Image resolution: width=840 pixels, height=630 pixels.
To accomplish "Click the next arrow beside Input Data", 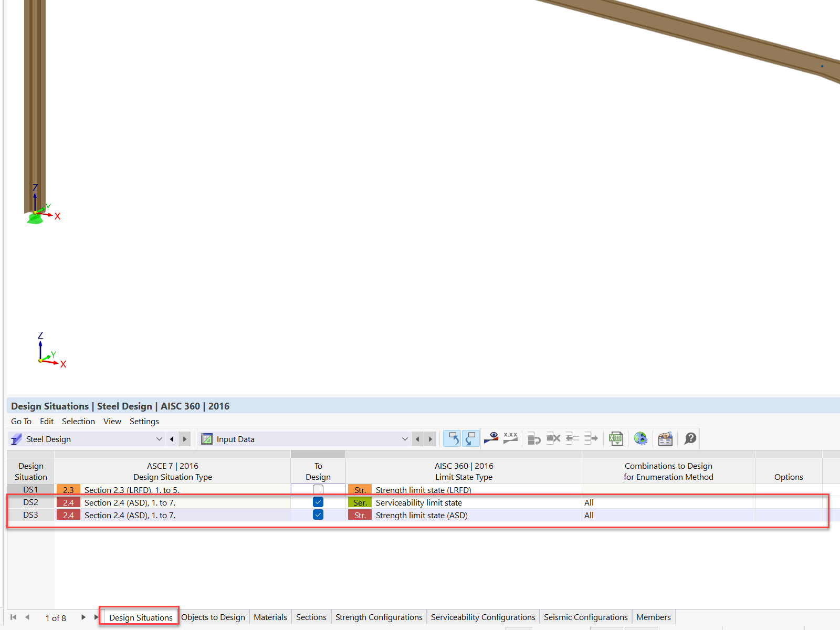I will [430, 439].
